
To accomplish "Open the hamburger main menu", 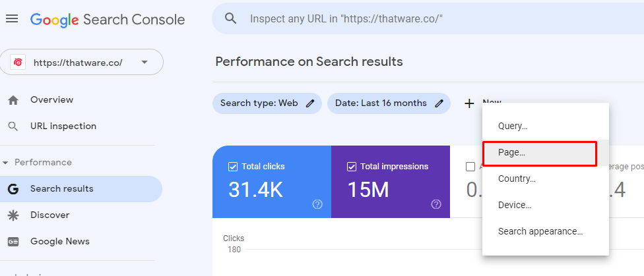I will point(12,19).
